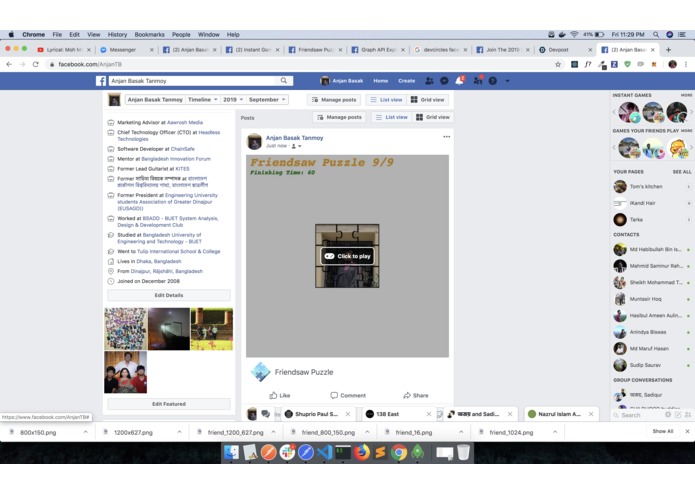Viewport: 695px width, 494px height.
Task: Open the account menu arrow in header
Action: [x=508, y=81]
